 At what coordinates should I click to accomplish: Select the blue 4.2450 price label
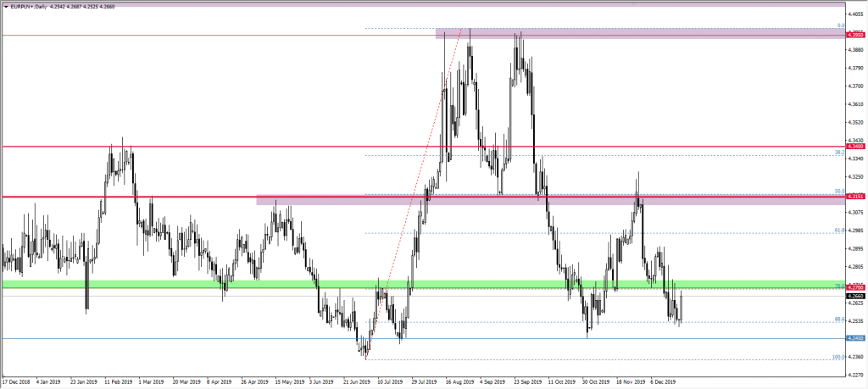click(x=856, y=338)
